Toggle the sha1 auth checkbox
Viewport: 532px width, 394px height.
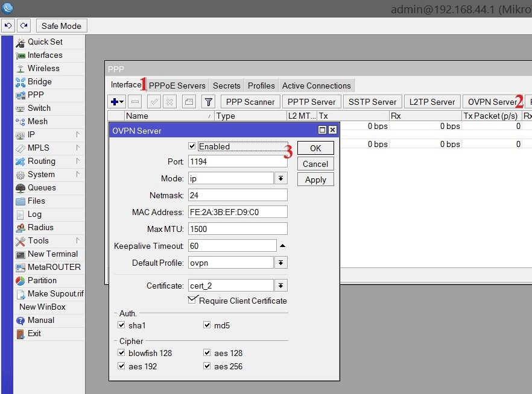pos(121,325)
